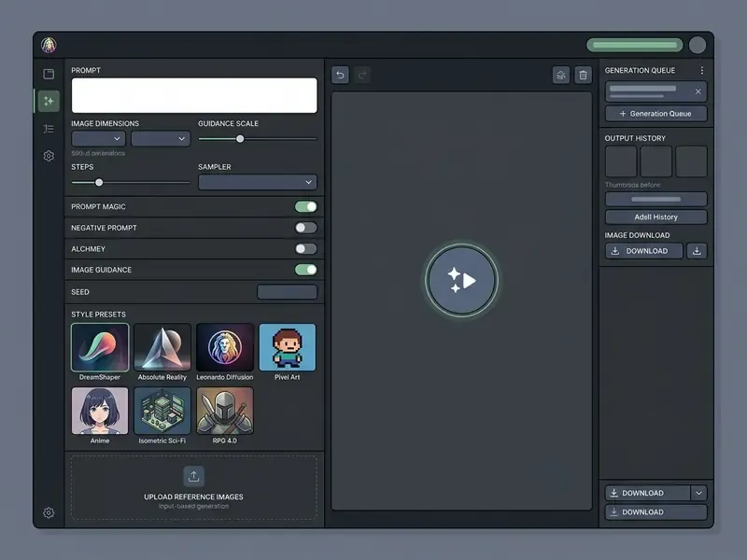Open the bottom gear settings sidebar icon
This screenshot has height=560, width=747.
tap(49, 512)
